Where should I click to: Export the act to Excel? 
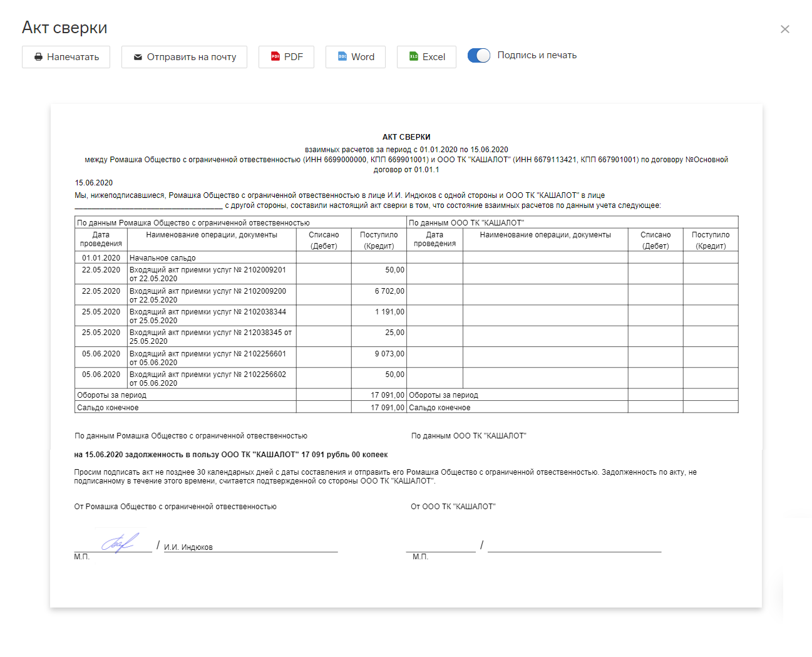426,57
